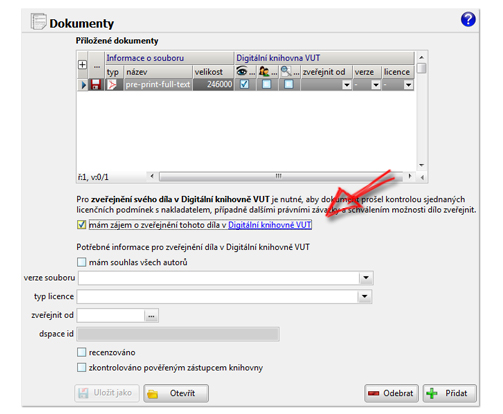Expand the 'verze souboru' combo box
The image size is (503, 414).
coord(366,278)
